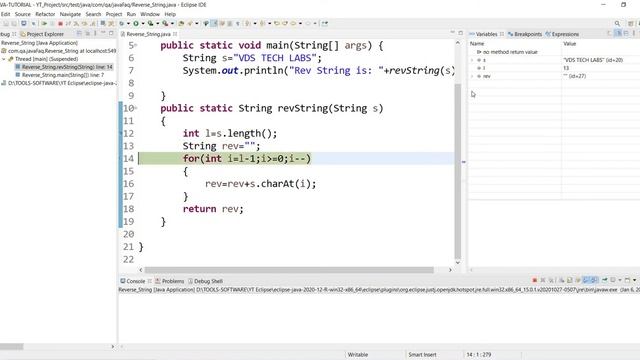Expand variable rev in Variables view
This screenshot has width=640, height=360.
(x=472, y=76)
